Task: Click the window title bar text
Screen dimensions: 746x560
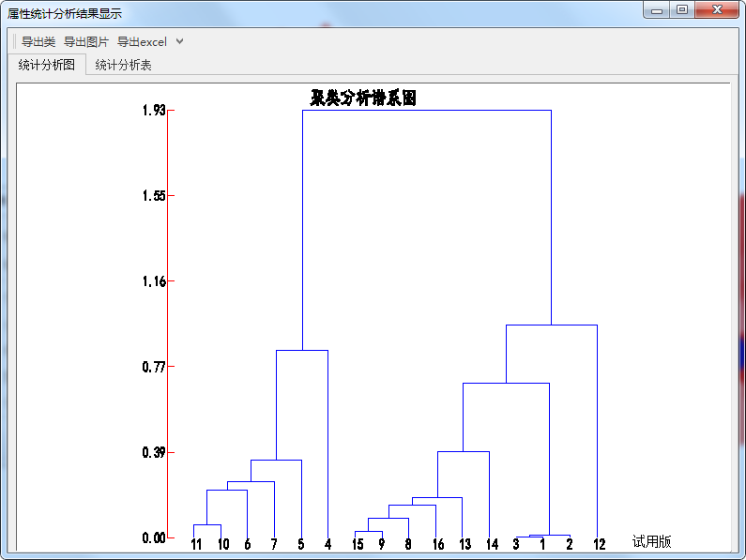Action: 65,14
